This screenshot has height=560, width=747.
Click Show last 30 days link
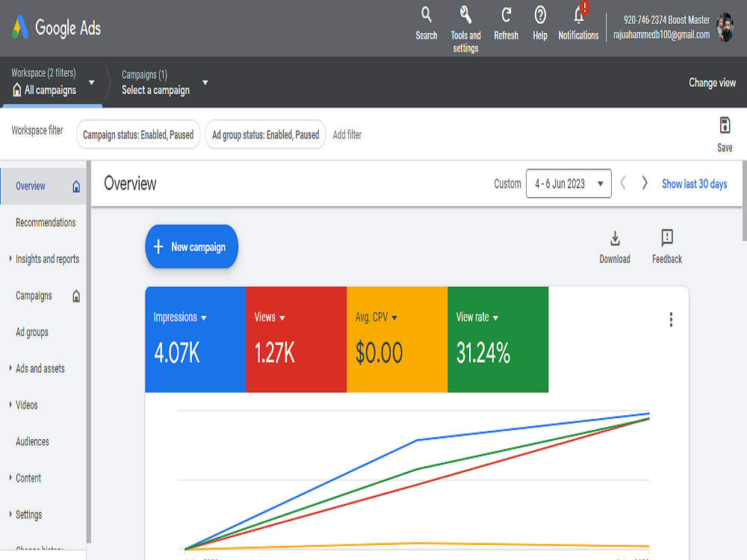click(694, 184)
